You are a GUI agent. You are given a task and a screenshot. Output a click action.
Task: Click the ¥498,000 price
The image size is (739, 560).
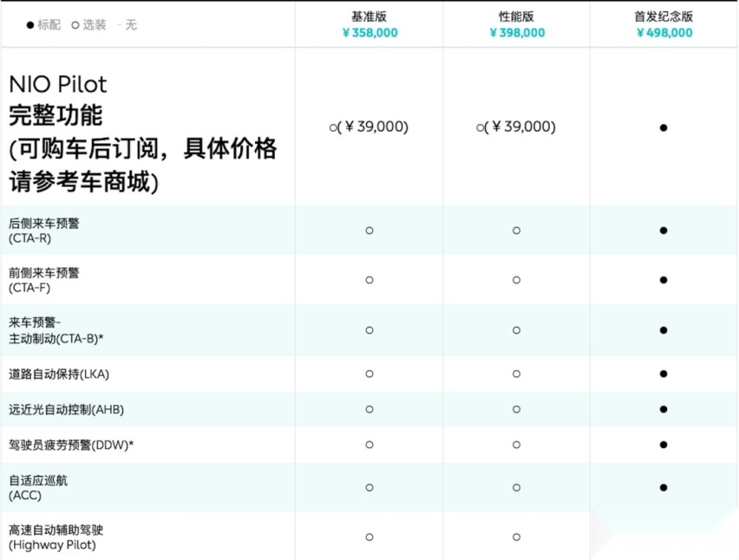664,32
